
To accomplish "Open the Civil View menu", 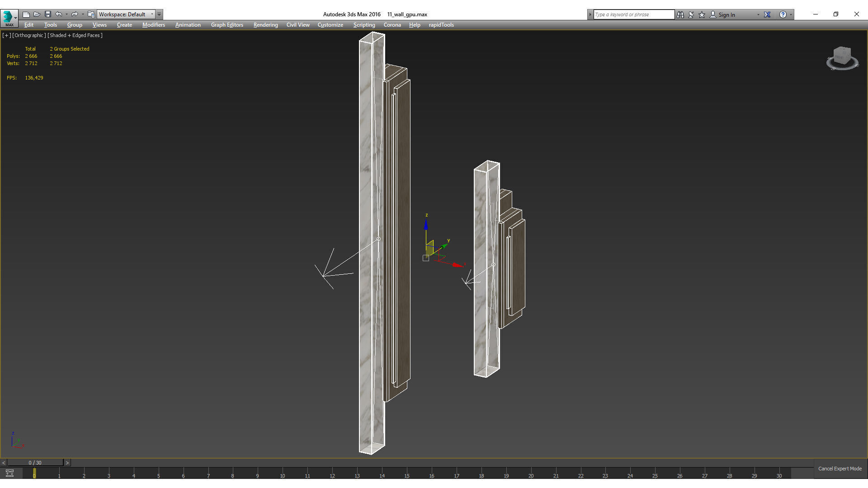I will click(298, 25).
